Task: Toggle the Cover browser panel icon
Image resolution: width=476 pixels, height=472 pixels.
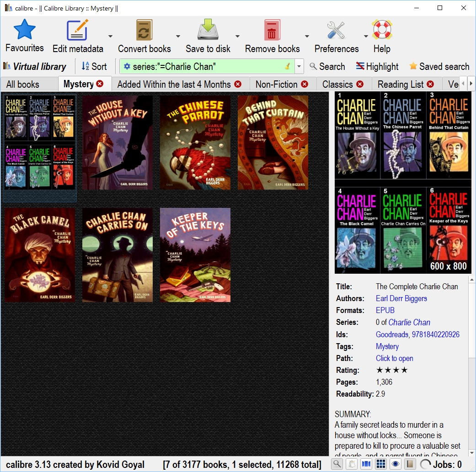Action: (366, 464)
